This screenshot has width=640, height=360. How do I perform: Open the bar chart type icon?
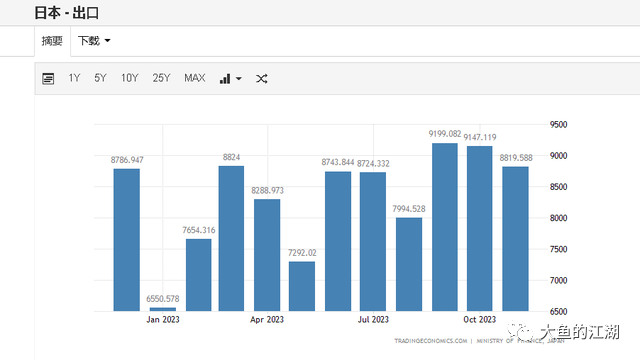[225, 78]
